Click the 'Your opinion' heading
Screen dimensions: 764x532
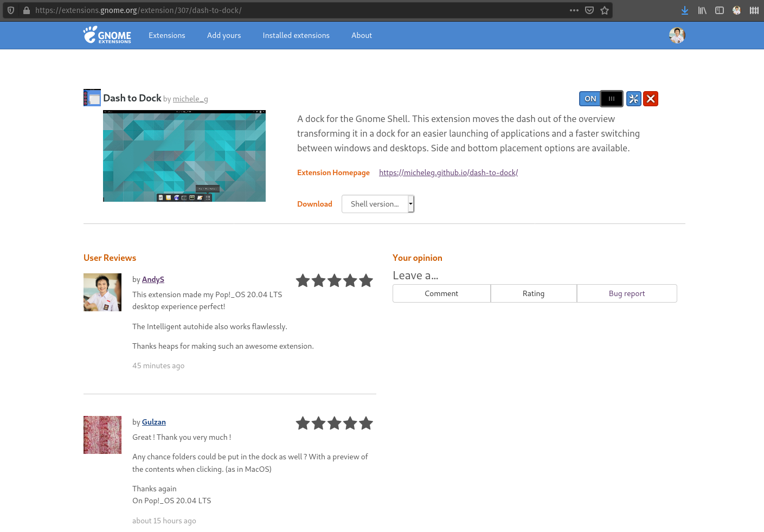point(418,258)
